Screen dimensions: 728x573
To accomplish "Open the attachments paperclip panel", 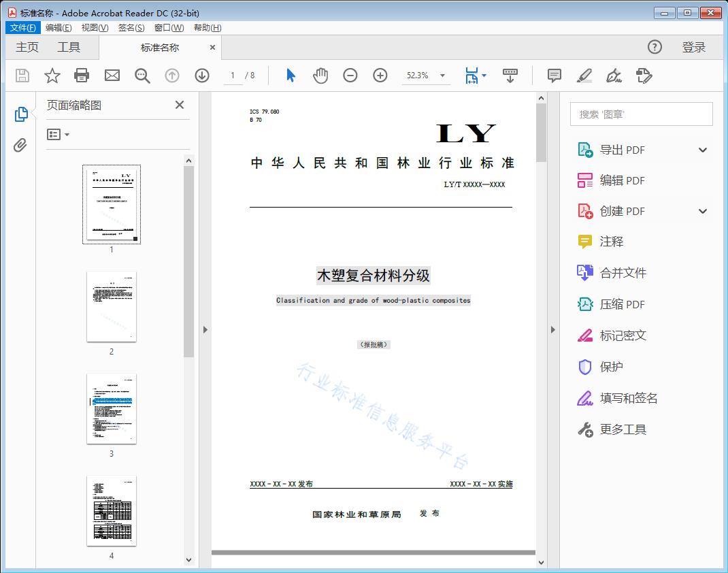I will point(21,144).
